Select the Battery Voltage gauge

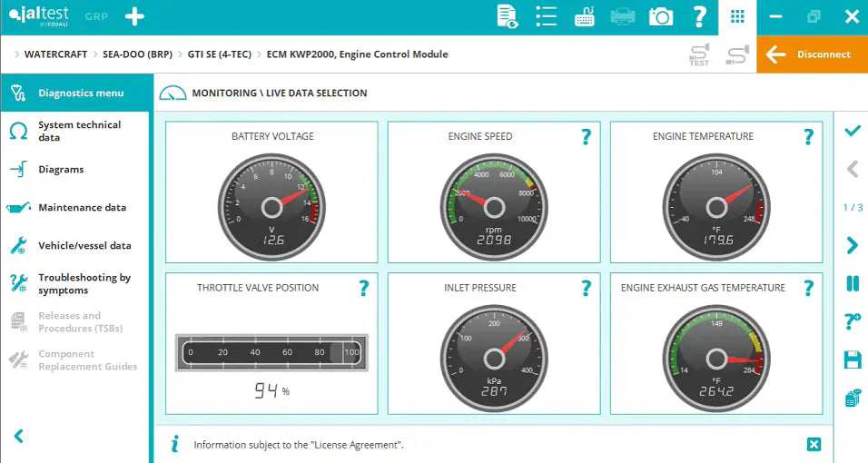(271, 207)
